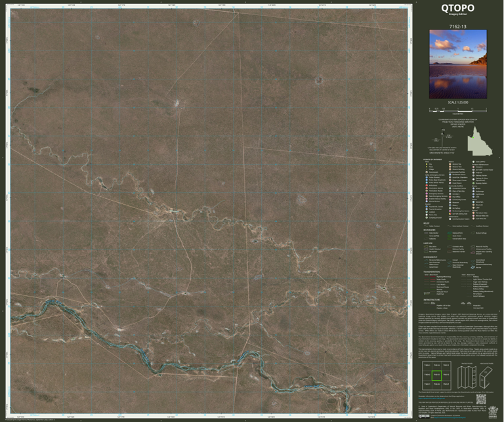Select the map sheet number 7162-13

click(457, 26)
